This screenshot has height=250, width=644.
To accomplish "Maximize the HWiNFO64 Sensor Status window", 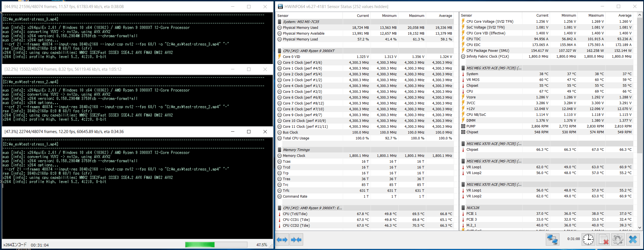I will coord(618,6).
